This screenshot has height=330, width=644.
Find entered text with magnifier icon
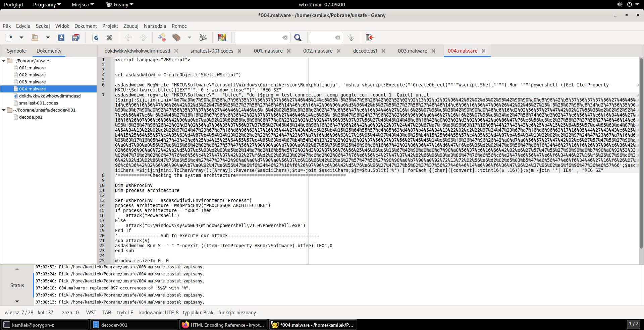(x=298, y=38)
